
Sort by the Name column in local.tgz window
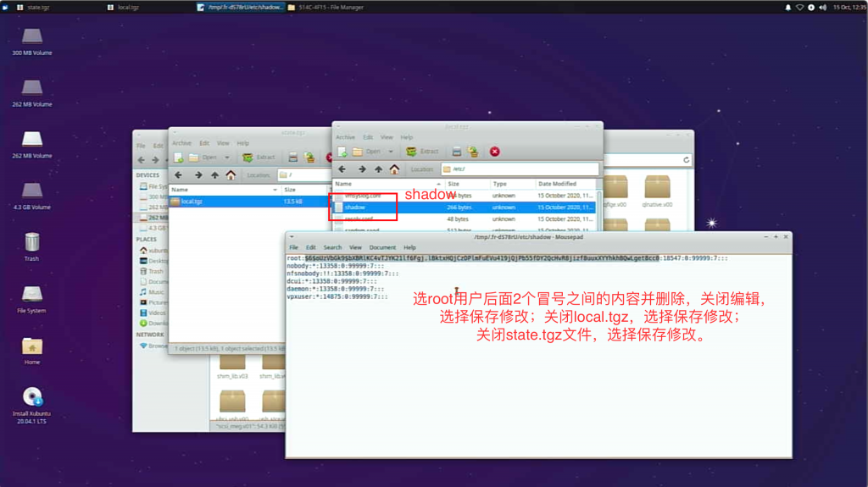[387, 184]
